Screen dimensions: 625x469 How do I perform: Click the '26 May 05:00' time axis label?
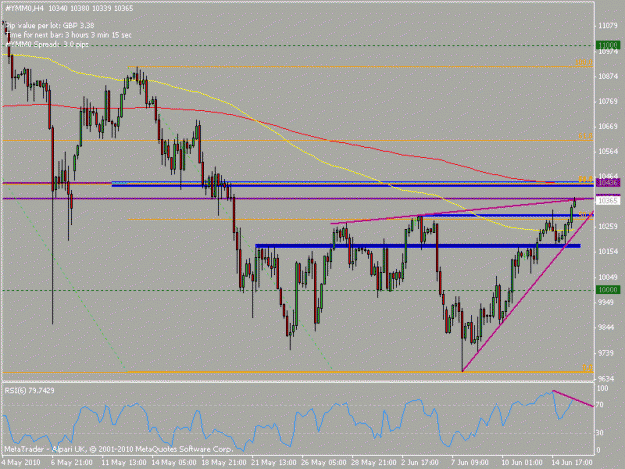point(324,462)
